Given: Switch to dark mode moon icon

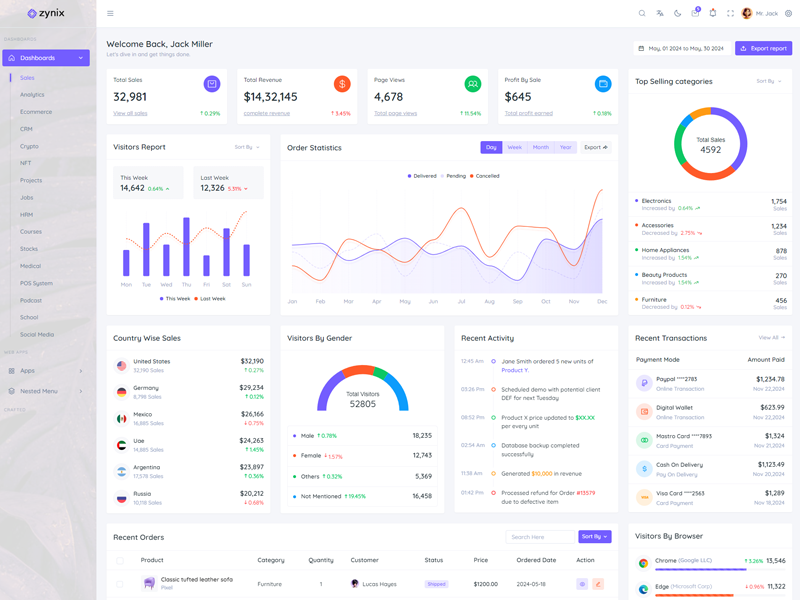Looking at the screenshot, I should 677,13.
